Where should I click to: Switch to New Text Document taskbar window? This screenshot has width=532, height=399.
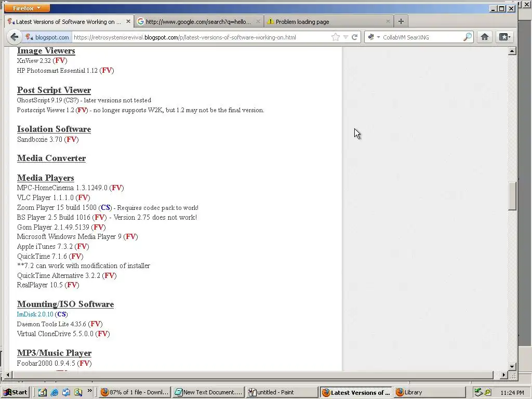click(x=209, y=392)
